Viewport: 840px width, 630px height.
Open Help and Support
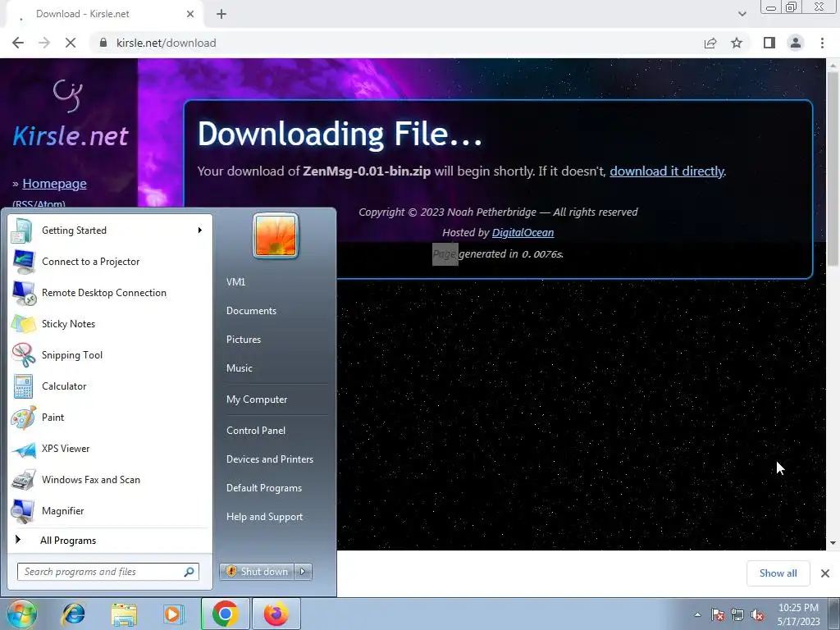point(265,517)
